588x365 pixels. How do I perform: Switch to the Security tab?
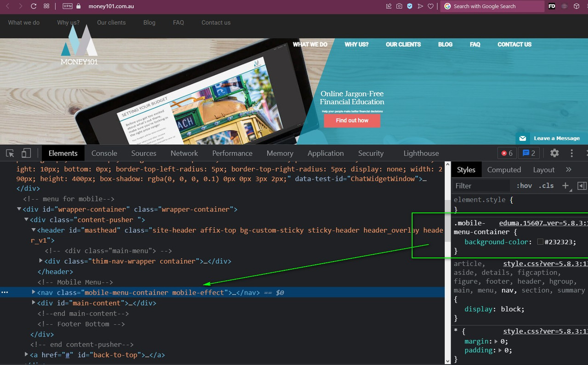[x=371, y=153]
